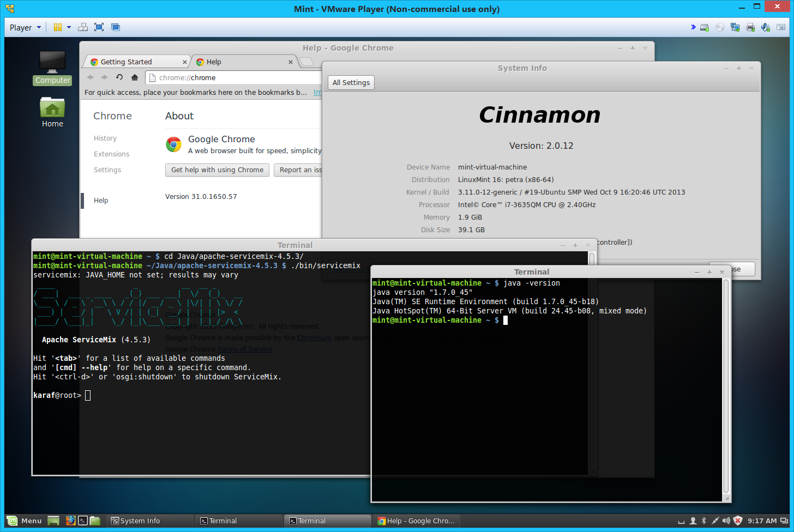Open the hard disk device icon in VMware
The height and width of the screenshot is (532, 794).
[x=705, y=27]
